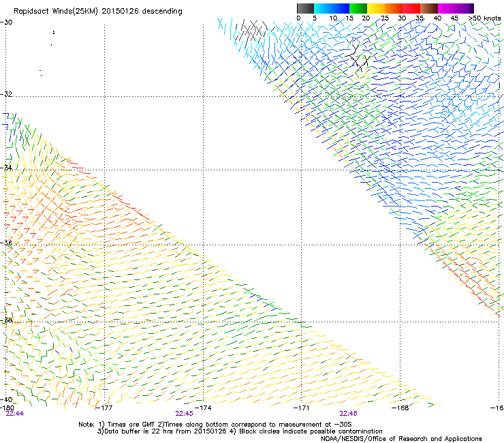The image size is (504, 443).
Task: Click the "20" legend scale number
Action: (366, 18)
